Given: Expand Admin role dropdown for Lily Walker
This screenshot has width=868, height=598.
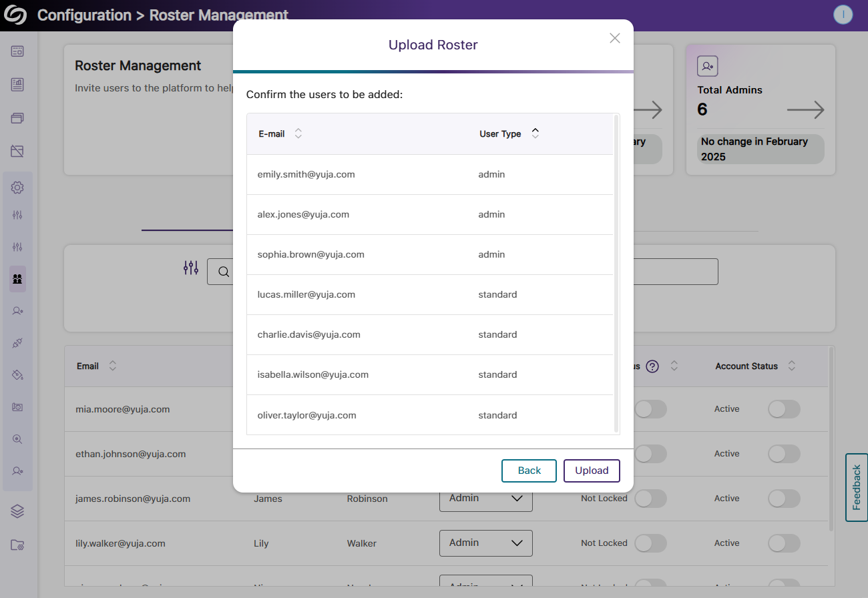Looking at the screenshot, I should [485, 543].
